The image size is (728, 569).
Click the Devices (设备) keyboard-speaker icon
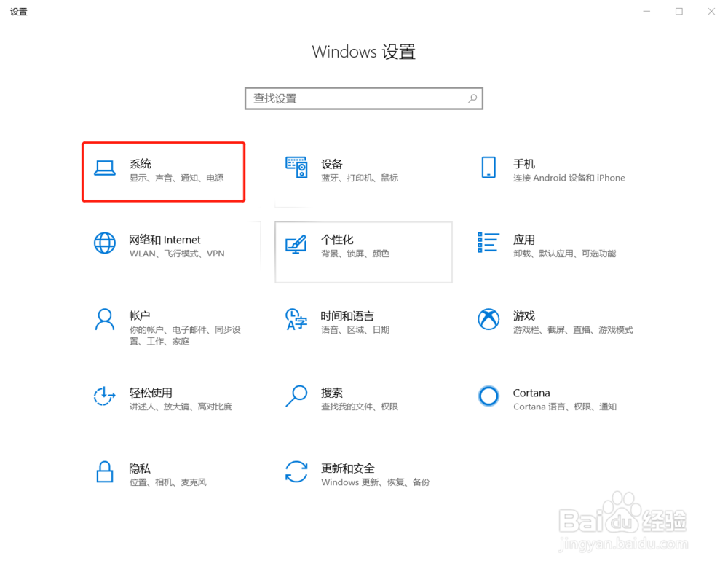[296, 168]
